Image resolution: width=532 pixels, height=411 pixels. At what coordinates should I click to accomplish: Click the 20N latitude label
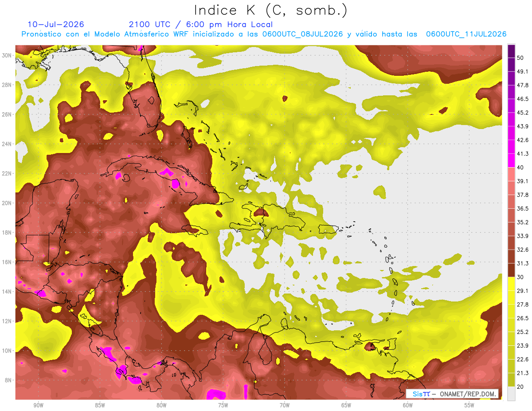(x=7, y=203)
